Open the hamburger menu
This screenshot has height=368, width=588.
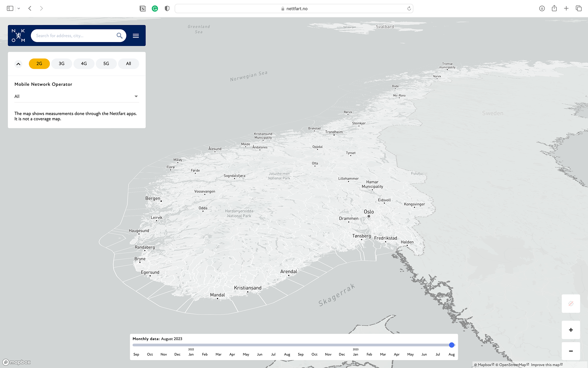tap(136, 36)
